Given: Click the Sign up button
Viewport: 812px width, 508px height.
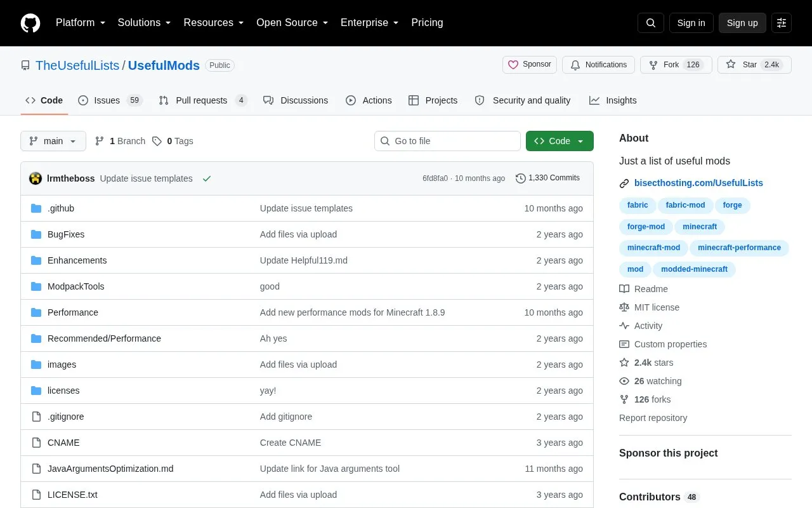Looking at the screenshot, I should click(742, 23).
